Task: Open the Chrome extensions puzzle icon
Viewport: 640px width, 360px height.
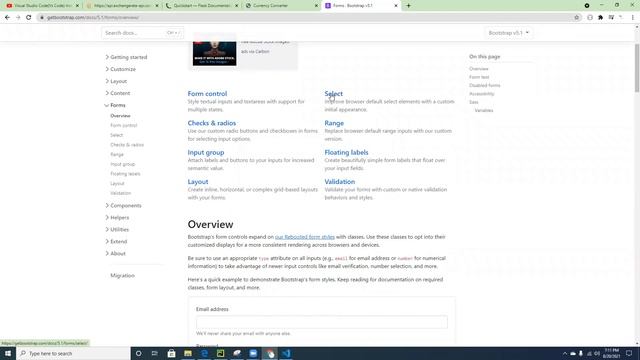Action: [600, 18]
